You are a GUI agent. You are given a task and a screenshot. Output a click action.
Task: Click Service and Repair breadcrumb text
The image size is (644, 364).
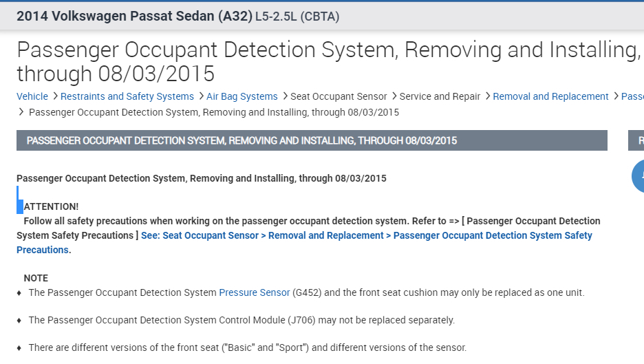pos(440,96)
